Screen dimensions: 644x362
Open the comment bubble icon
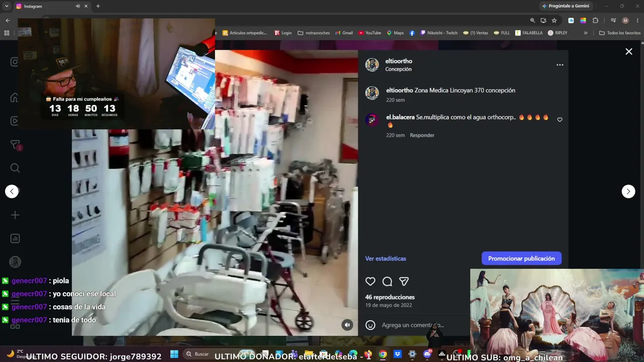[387, 282]
